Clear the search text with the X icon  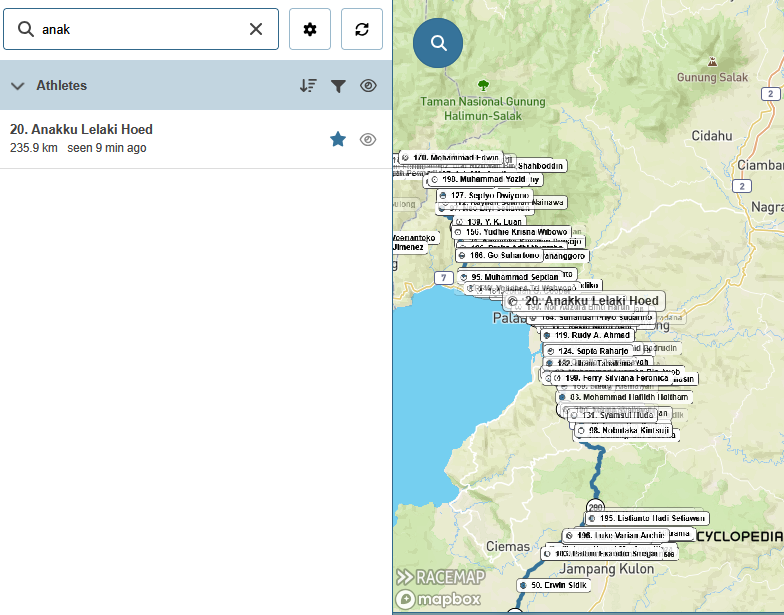coord(256,30)
